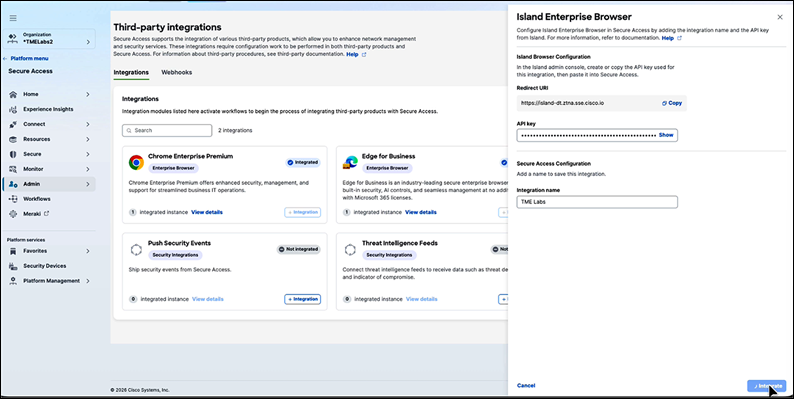
Task: Click the search magnifier icon
Action: click(129, 131)
